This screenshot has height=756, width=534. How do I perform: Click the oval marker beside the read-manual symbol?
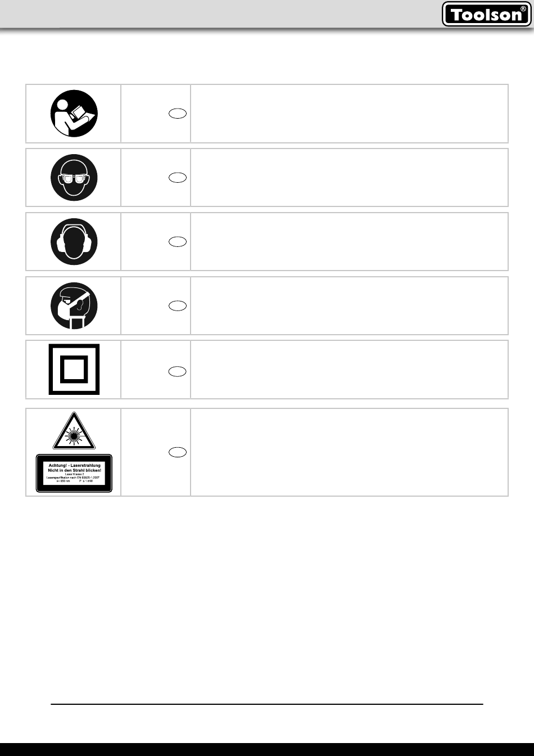pos(177,113)
